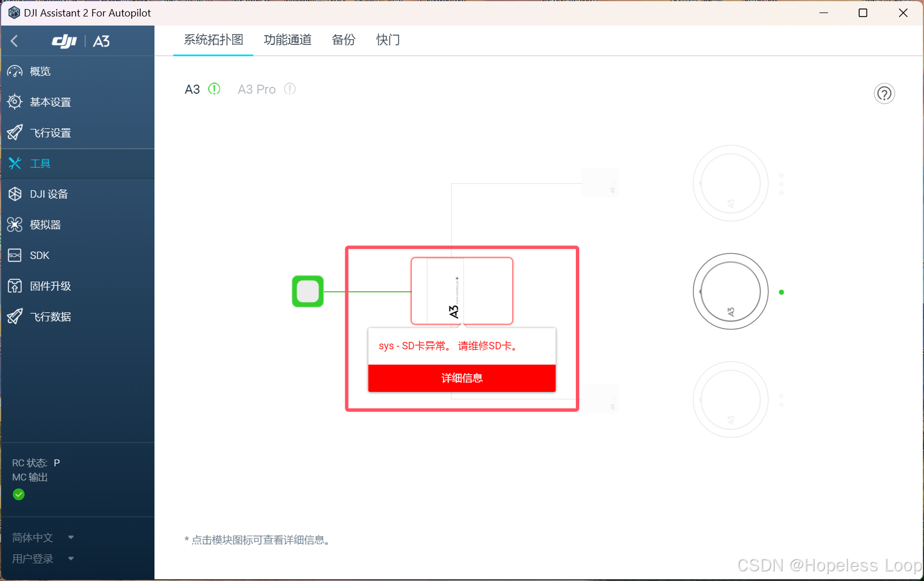This screenshot has height=581, width=924.
Task: Open 基本设置 gear icon
Action: [15, 102]
